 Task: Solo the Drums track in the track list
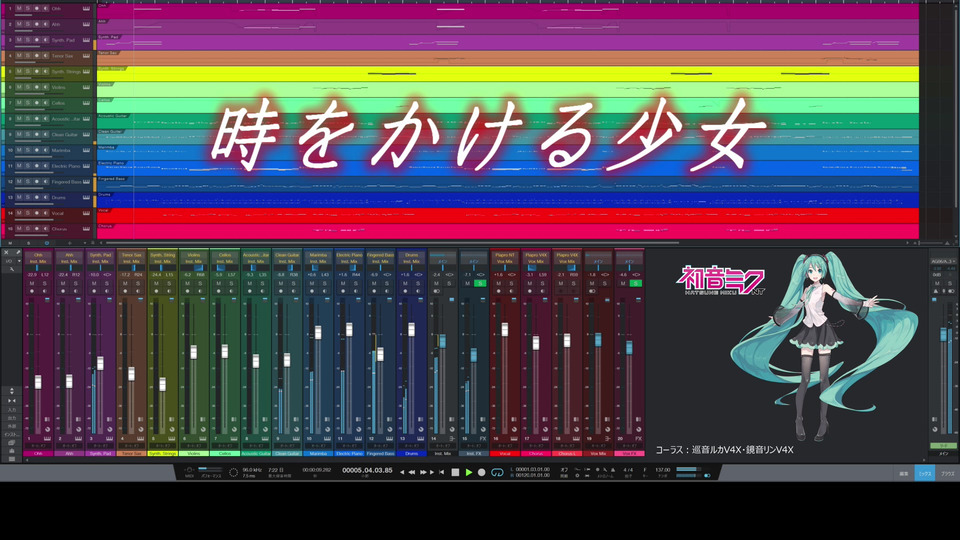[28, 197]
